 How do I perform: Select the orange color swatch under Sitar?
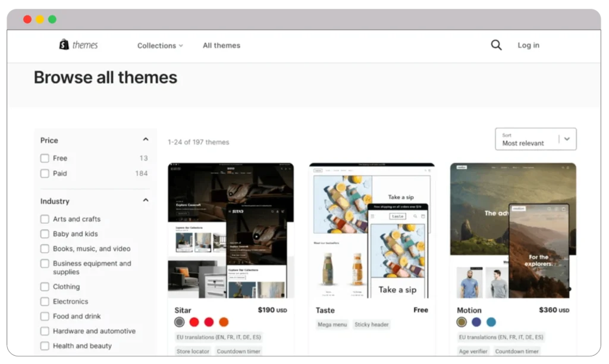pyautogui.click(x=223, y=321)
